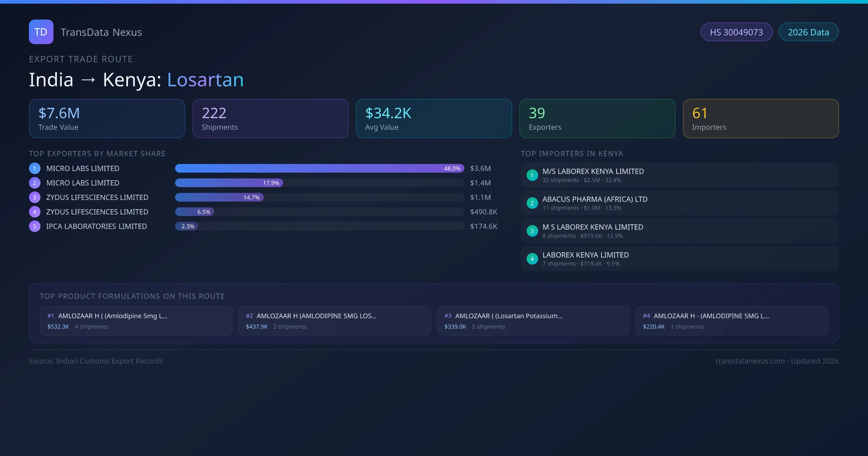Select M S LABOREX KENYA LIMITED row

[x=680, y=231]
